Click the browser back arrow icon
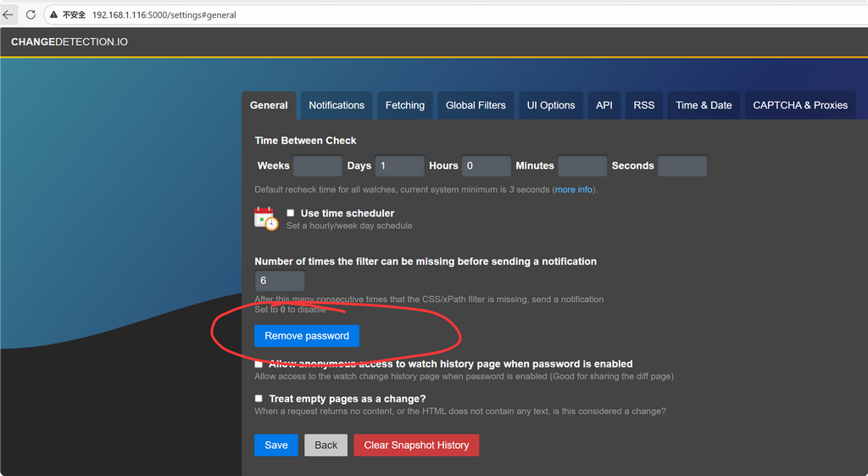868x476 pixels. click(x=8, y=14)
